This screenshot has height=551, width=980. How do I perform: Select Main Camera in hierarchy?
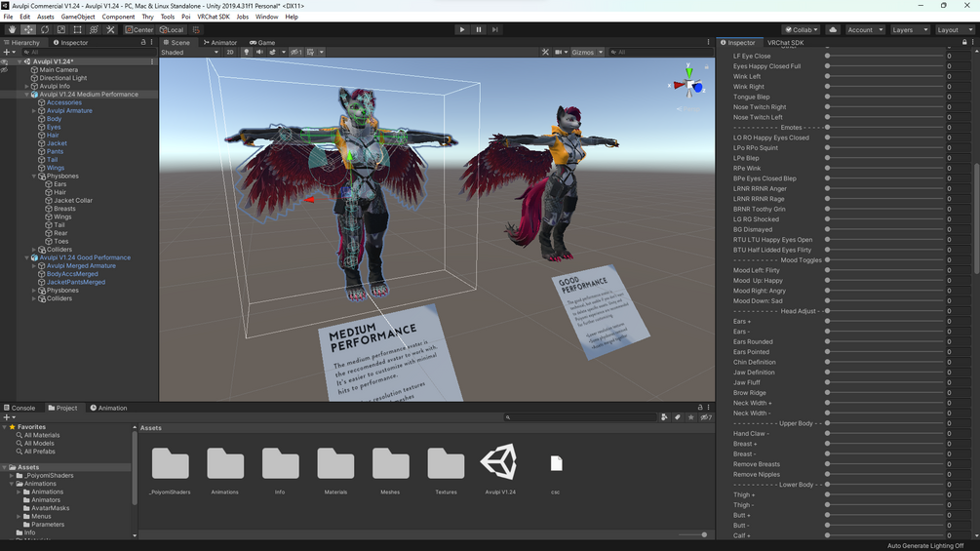59,70
